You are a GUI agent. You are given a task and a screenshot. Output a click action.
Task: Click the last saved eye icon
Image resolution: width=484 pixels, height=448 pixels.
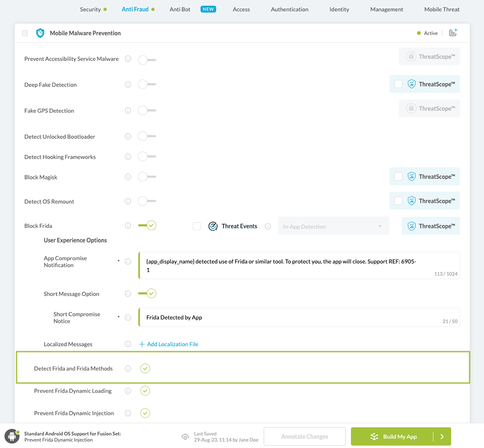pos(185,437)
